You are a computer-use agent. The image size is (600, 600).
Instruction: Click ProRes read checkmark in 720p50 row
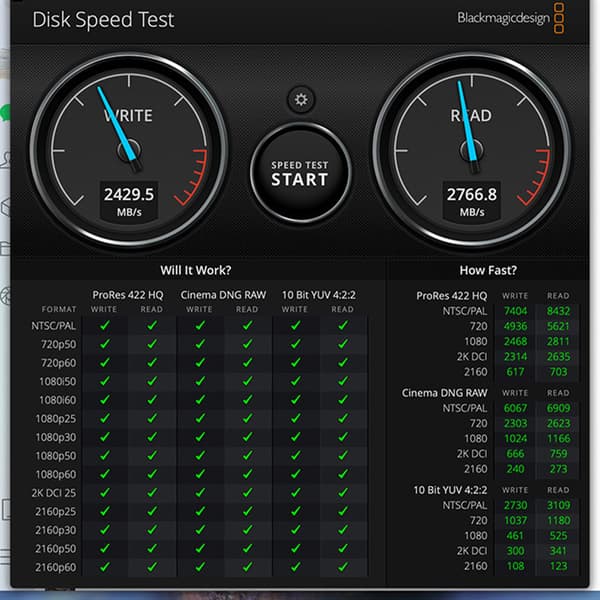[x=152, y=344]
